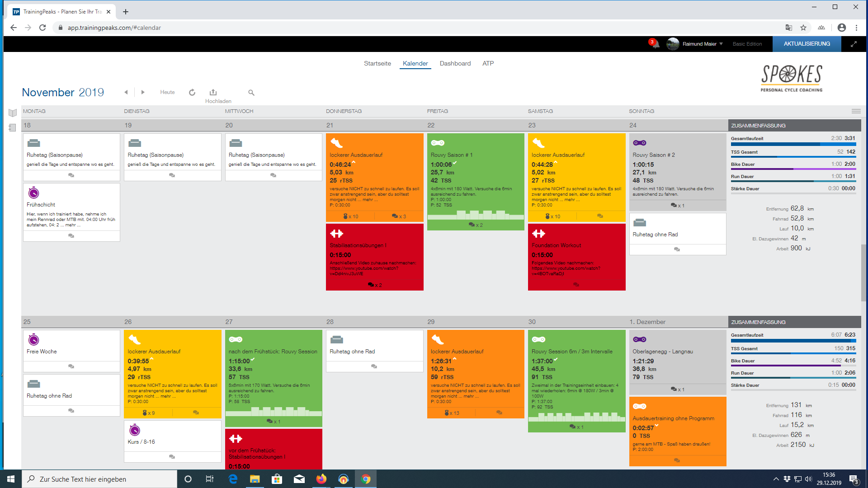Click the AKTUALISIERUNG button
This screenshot has height=488, width=868.
807,44
